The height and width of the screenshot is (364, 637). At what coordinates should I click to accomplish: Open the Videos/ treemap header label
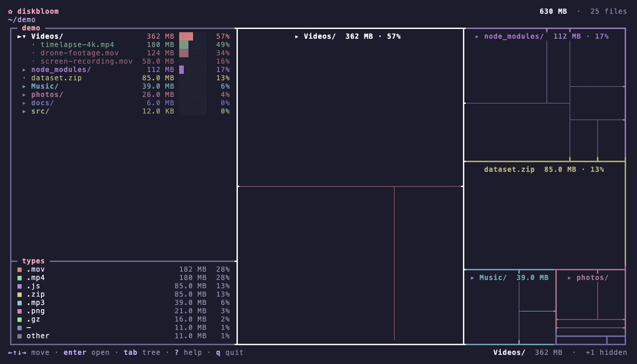click(x=348, y=36)
